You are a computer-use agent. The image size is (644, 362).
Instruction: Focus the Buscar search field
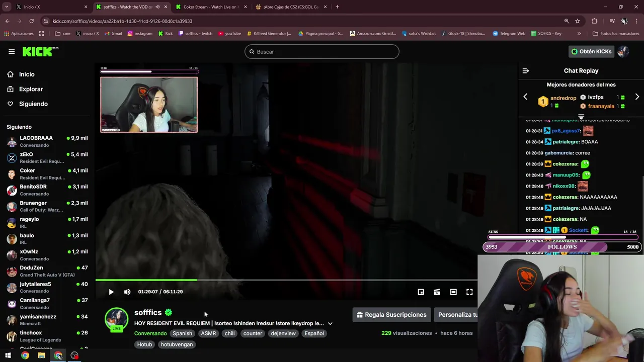pyautogui.click(x=322, y=52)
